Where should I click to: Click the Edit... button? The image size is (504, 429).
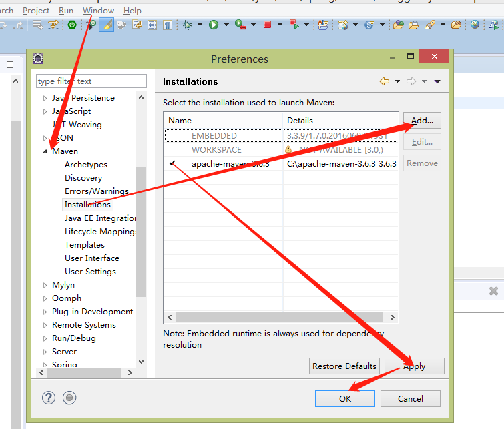[422, 141]
